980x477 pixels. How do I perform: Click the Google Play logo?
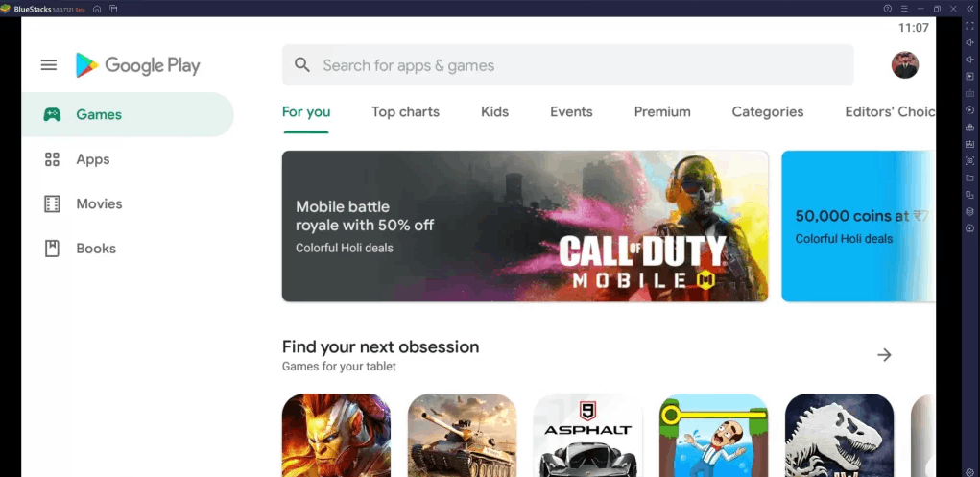(138, 65)
